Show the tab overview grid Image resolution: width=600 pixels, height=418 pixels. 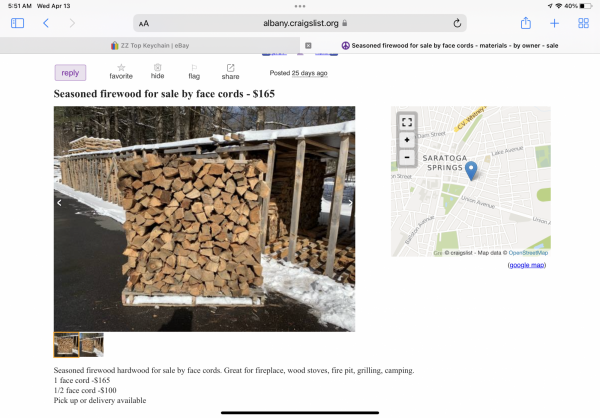click(x=583, y=23)
